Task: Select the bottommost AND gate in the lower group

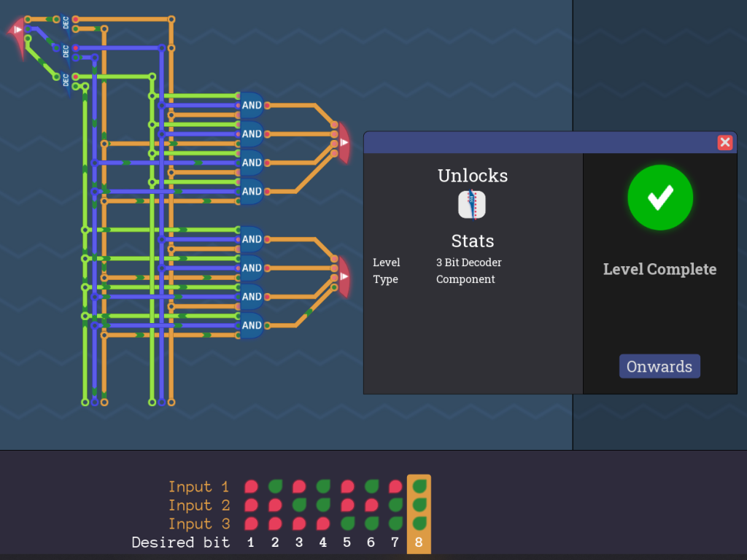Action: [252, 325]
